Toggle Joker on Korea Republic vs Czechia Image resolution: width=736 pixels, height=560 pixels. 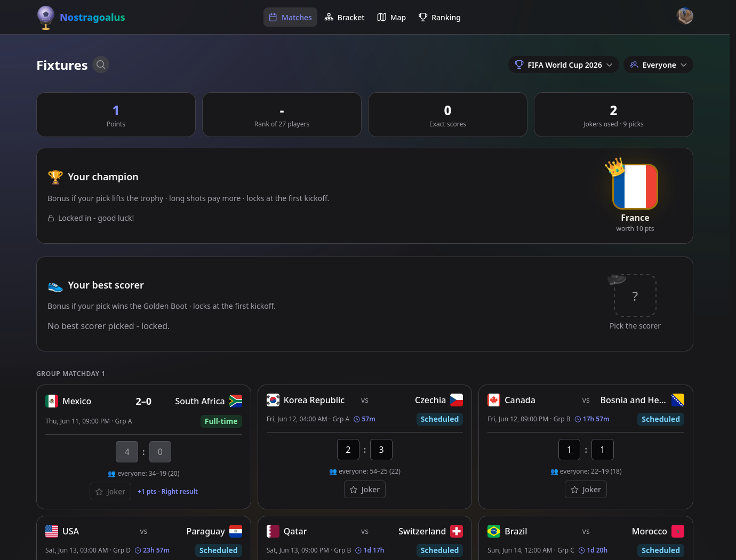[365, 490]
